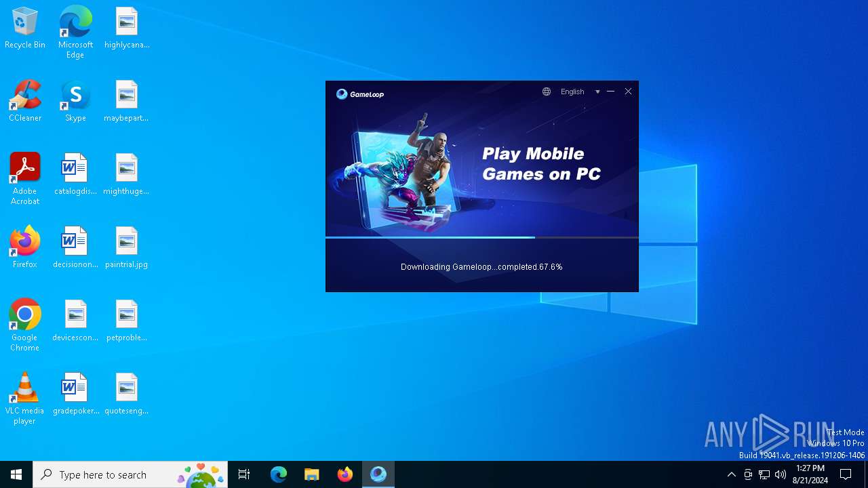Image resolution: width=868 pixels, height=488 pixels.
Task: Select the Skype desktop shortcut
Action: [x=75, y=102]
